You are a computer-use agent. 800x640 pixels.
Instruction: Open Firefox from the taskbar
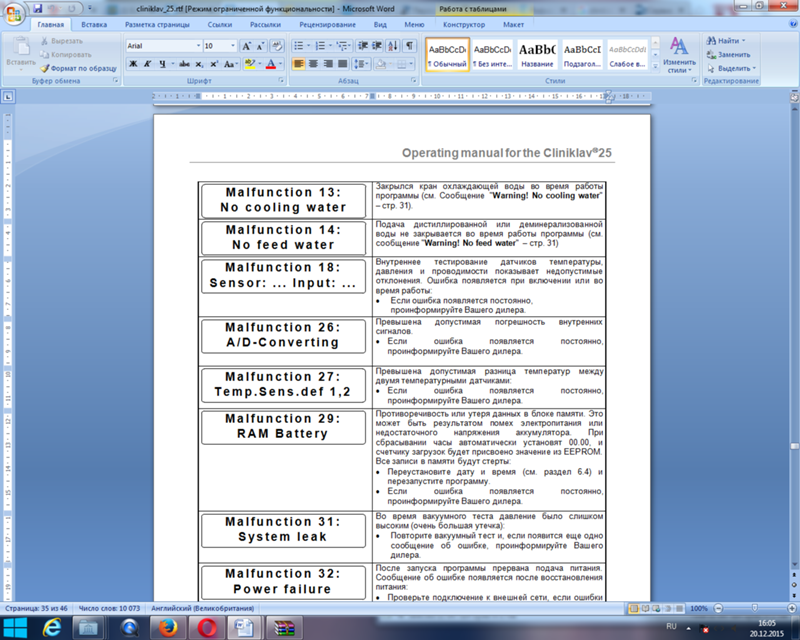(x=168, y=628)
